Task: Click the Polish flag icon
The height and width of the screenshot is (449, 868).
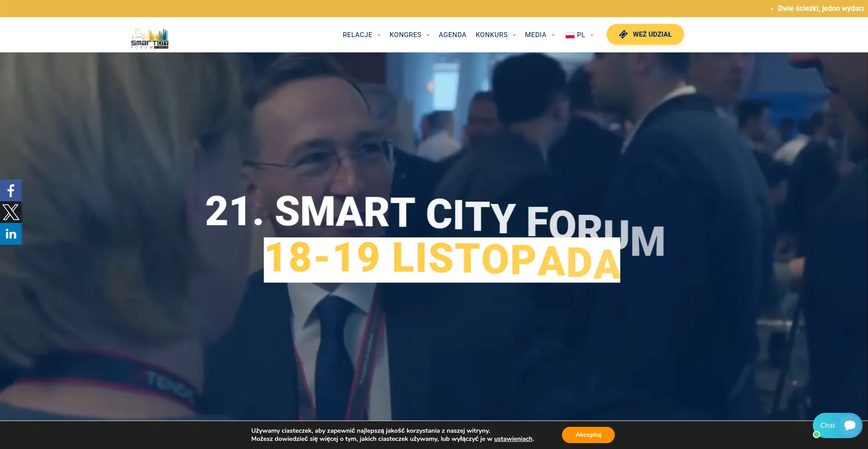Action: point(570,35)
